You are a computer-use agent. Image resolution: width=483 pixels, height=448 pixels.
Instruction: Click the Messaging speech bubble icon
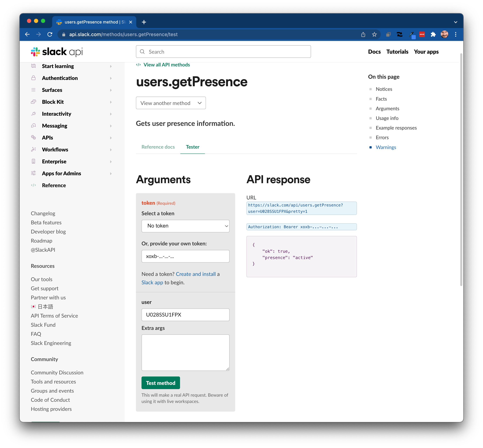tap(34, 125)
